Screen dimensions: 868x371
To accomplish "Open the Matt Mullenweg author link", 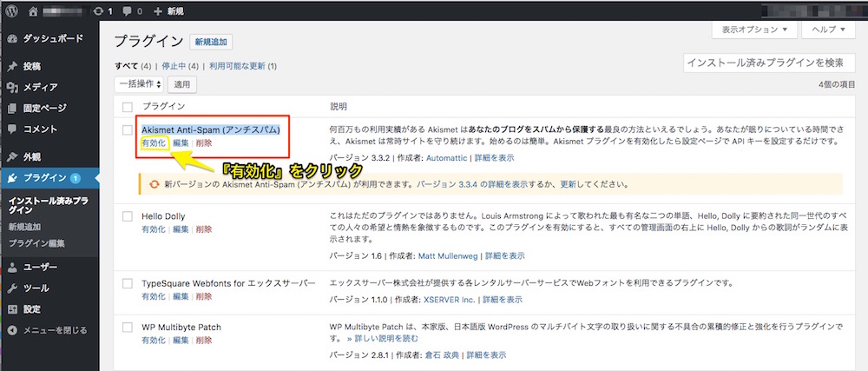I will [449, 256].
